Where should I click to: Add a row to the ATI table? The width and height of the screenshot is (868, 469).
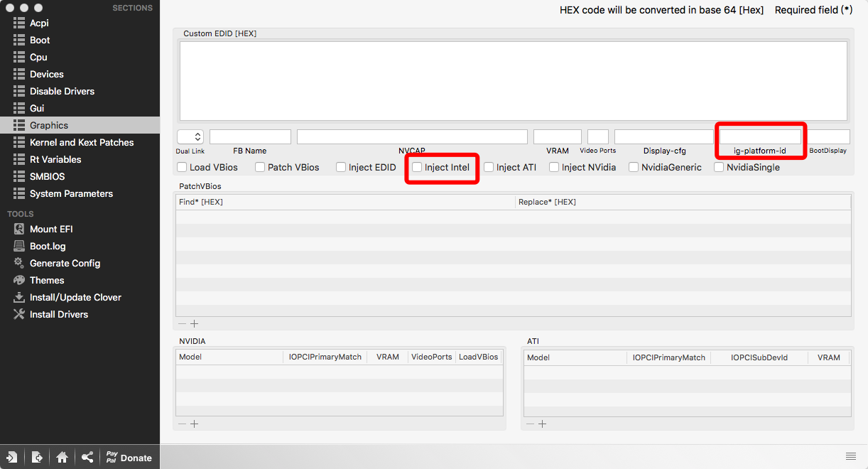pos(542,424)
